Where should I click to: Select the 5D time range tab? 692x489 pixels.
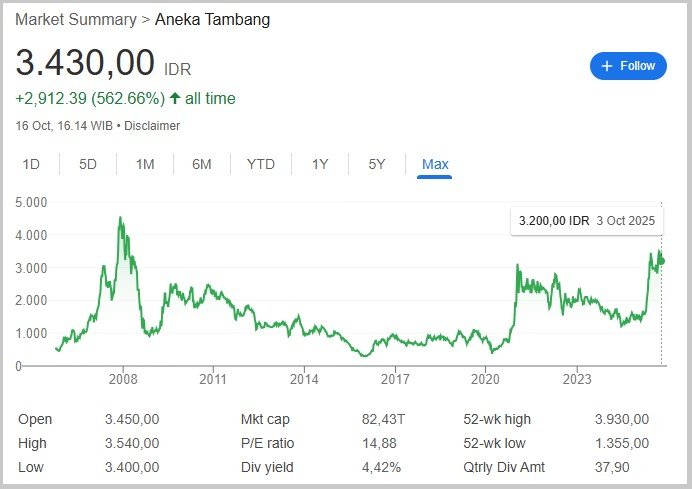[x=88, y=164]
